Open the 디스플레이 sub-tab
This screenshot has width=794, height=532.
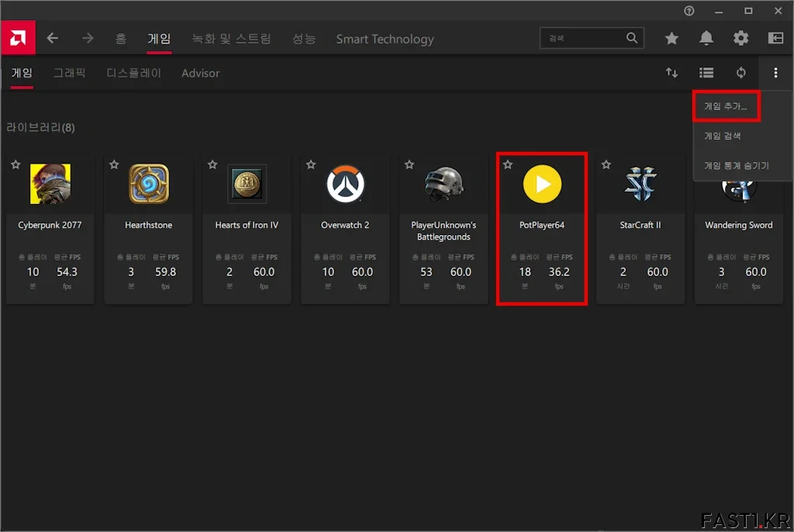pyautogui.click(x=133, y=73)
